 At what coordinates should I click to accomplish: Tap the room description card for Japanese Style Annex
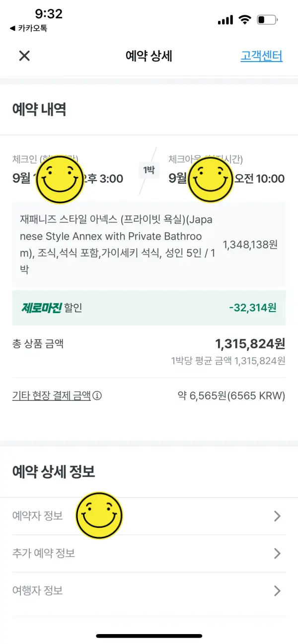click(149, 243)
